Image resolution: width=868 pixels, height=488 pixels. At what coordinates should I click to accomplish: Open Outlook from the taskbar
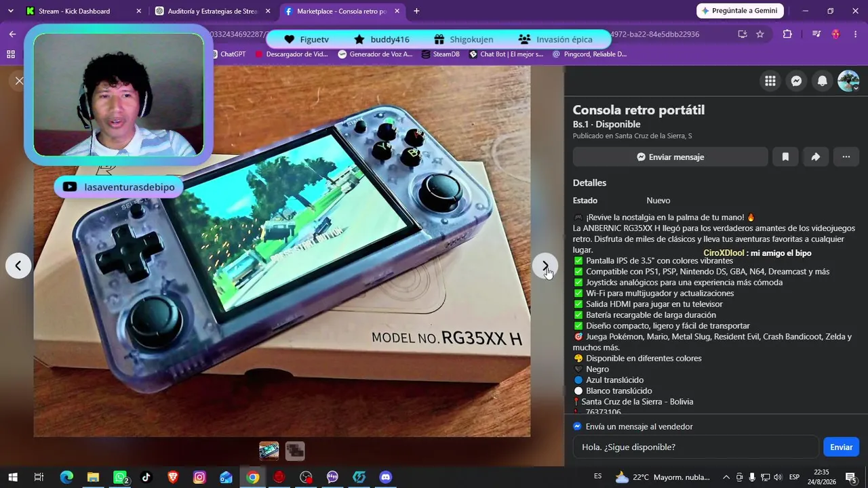click(x=226, y=477)
